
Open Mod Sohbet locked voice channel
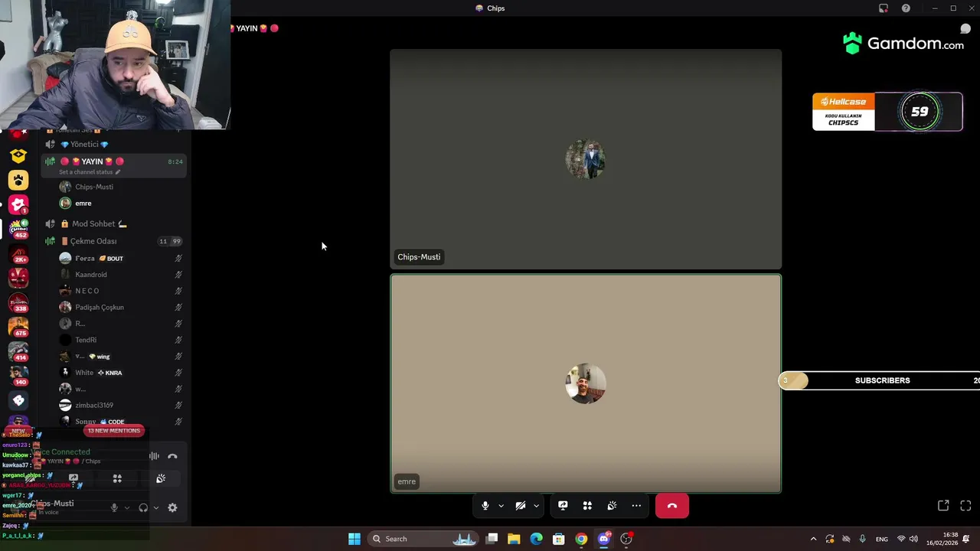113,223
